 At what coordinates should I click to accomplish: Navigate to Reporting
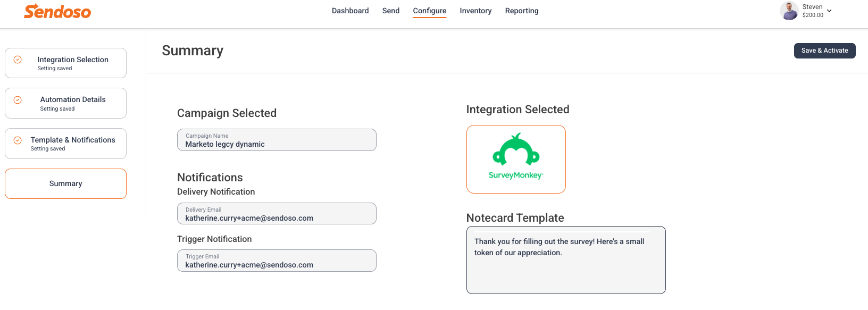pos(522,11)
